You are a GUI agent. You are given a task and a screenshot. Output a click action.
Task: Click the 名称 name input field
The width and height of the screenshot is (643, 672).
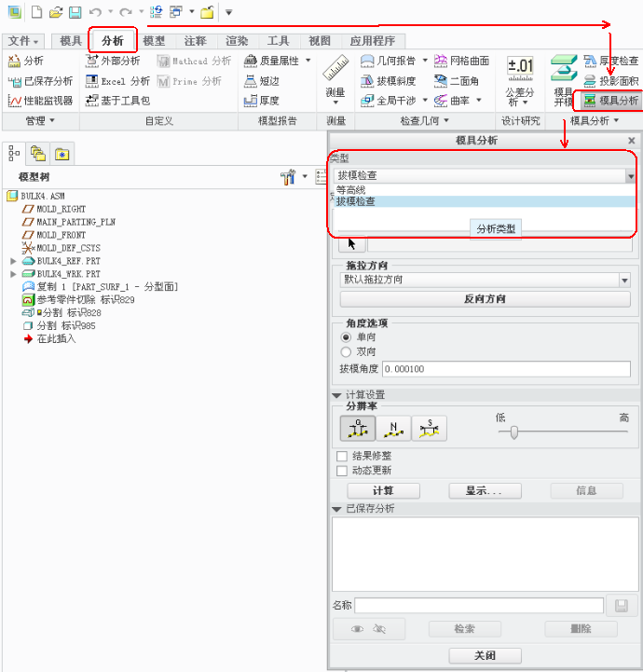point(479,606)
